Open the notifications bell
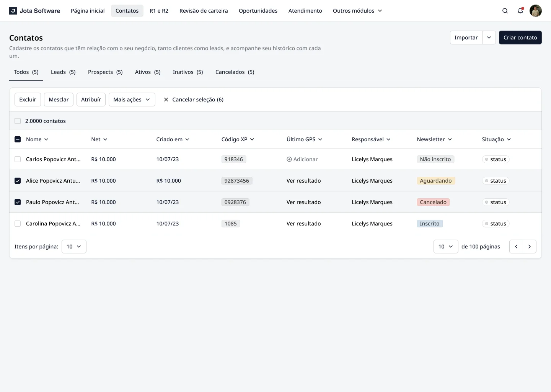This screenshot has width=551, height=392. tap(520, 11)
